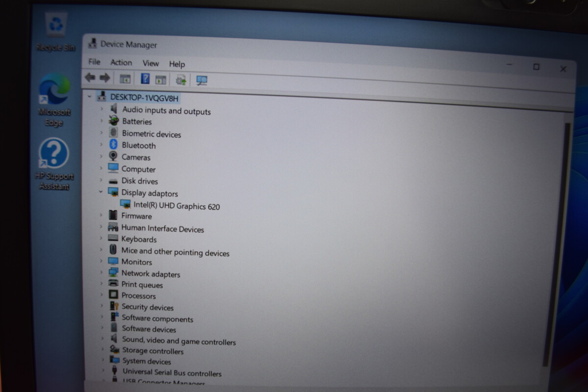Click the Audio inputs and outputs speaker icon
The width and height of the screenshot is (588, 392).
[x=114, y=108]
